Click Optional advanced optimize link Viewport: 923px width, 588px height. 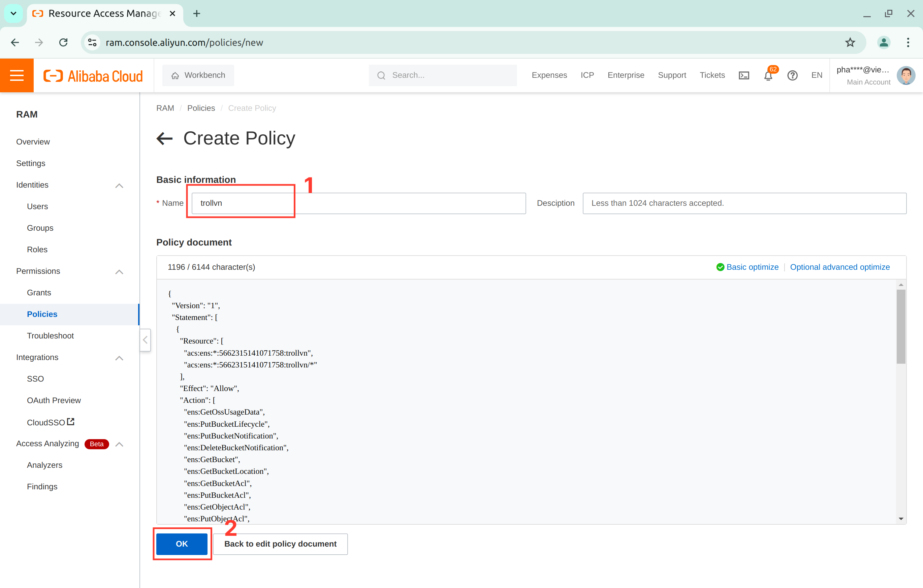tap(839, 267)
